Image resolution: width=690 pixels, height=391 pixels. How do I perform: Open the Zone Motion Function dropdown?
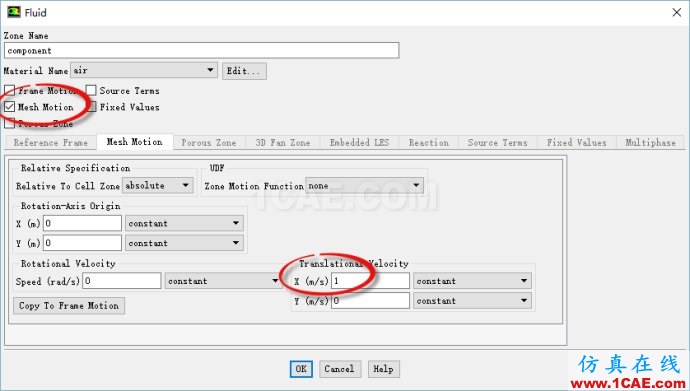(x=364, y=186)
